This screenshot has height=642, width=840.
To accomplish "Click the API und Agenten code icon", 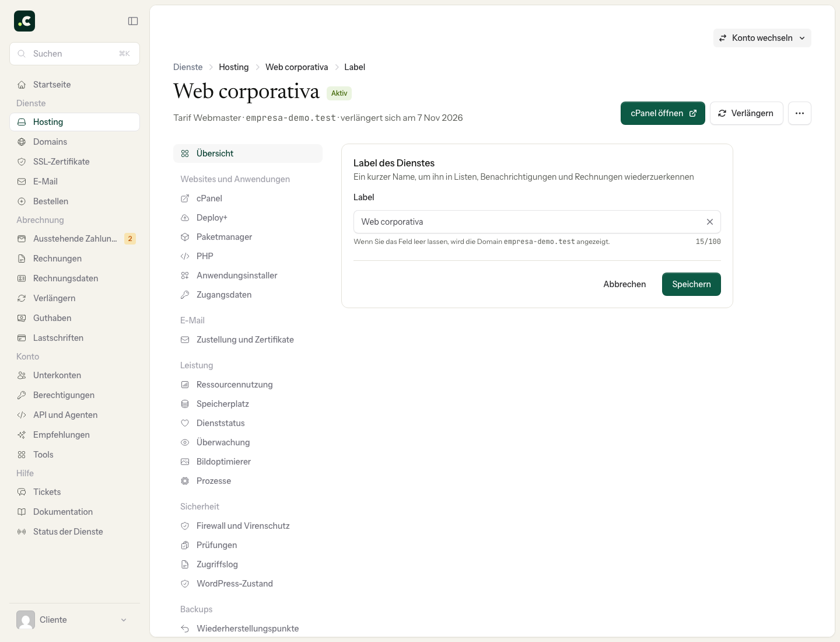I will point(22,415).
